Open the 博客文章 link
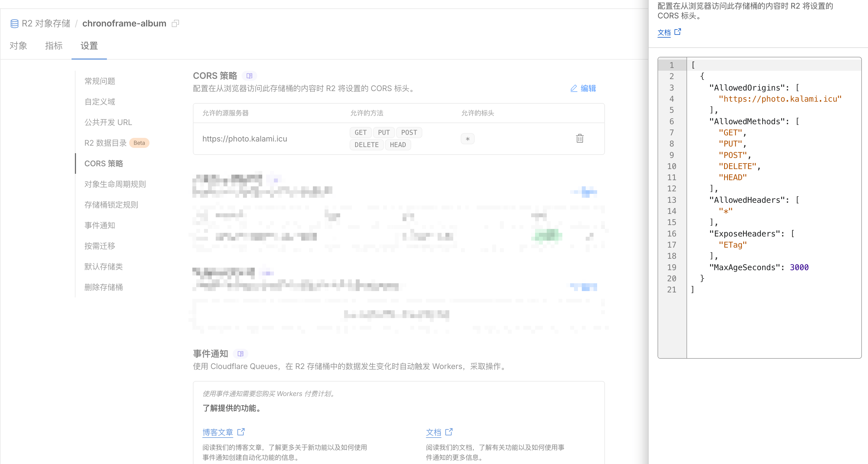Image resolution: width=868 pixels, height=464 pixels. [218, 432]
